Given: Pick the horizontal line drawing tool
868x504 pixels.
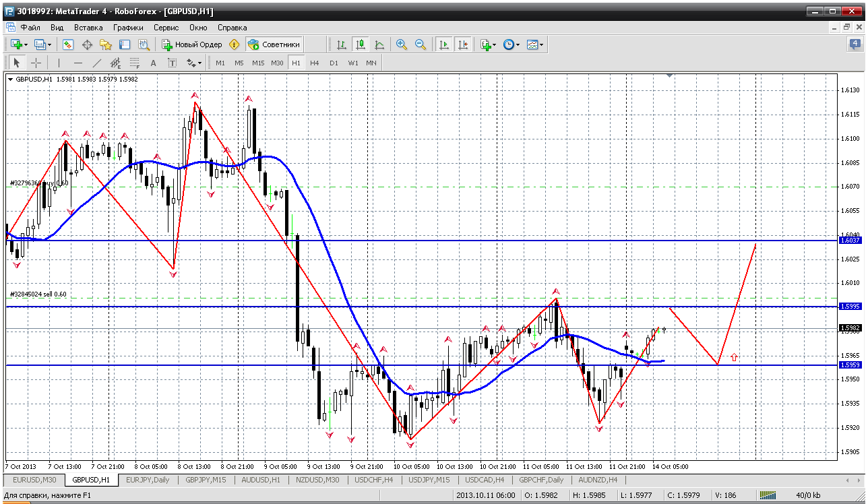Looking at the screenshot, I should (77, 63).
